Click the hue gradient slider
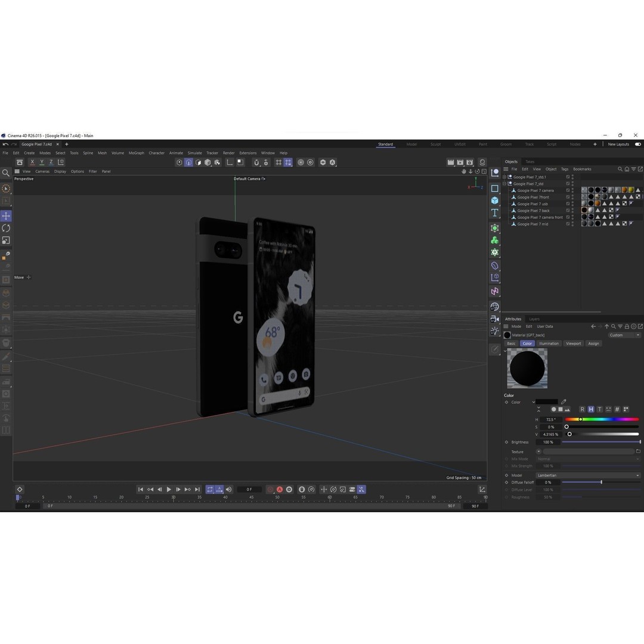The image size is (644, 644). [602, 419]
